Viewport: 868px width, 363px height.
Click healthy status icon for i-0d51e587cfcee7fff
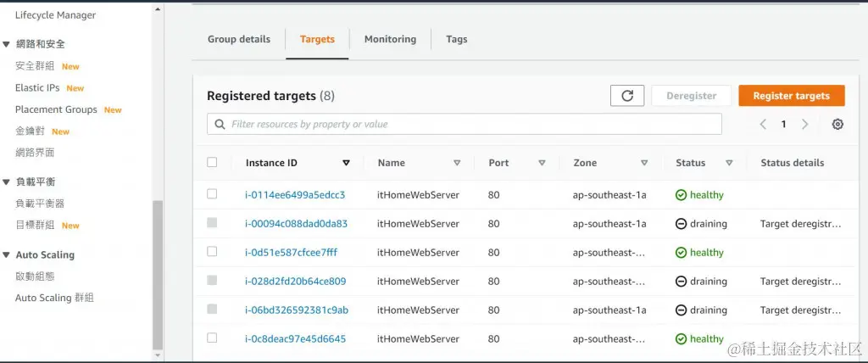tap(681, 253)
